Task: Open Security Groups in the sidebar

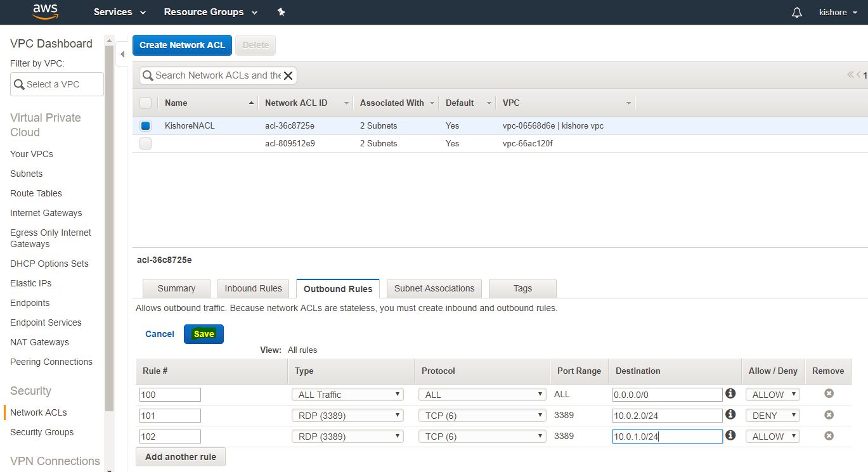Action: point(42,432)
